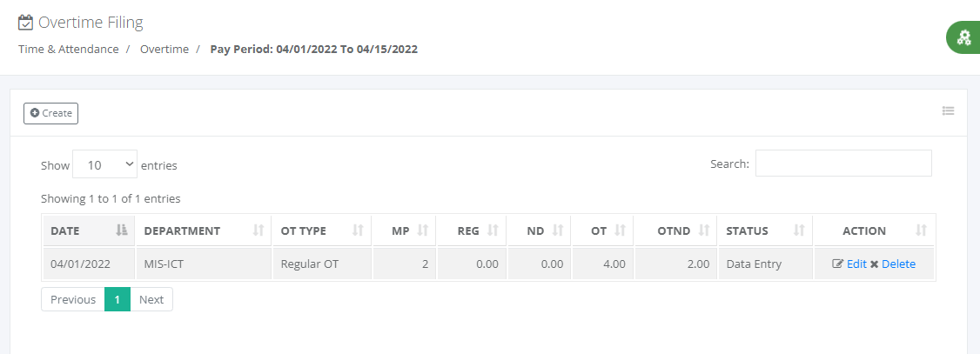Go to the Next page
980x354 pixels.
(151, 299)
